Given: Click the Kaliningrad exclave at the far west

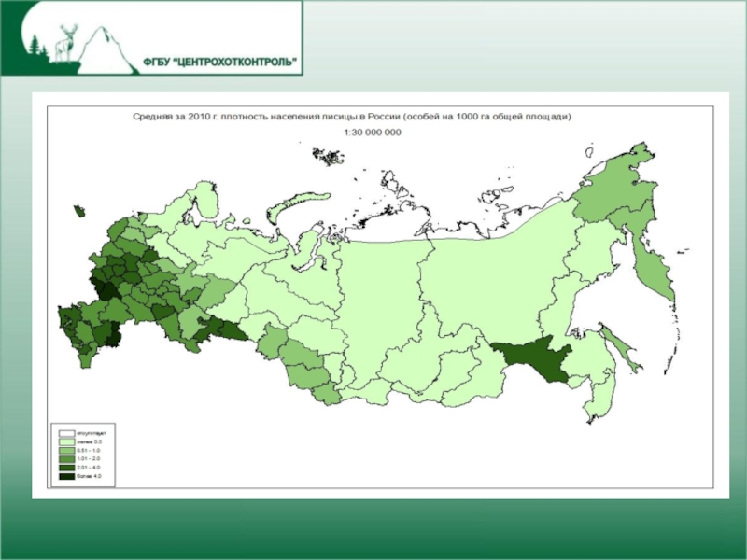Looking at the screenshot, I should 78,213.
